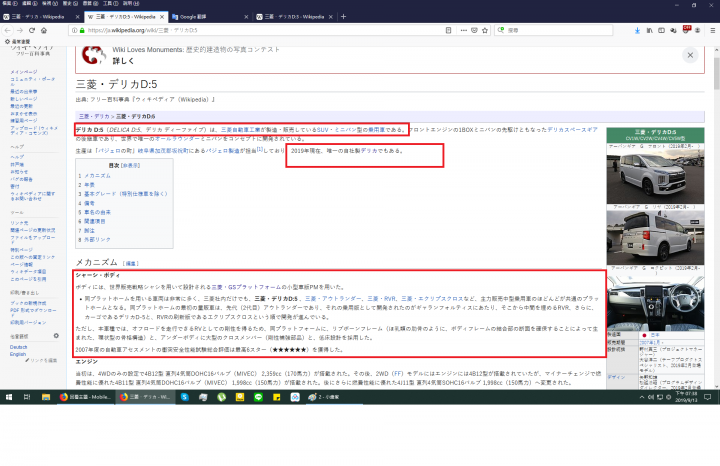Edit the メカニズム section via 編集 link
The width and height of the screenshot is (720, 466).
pos(131,264)
